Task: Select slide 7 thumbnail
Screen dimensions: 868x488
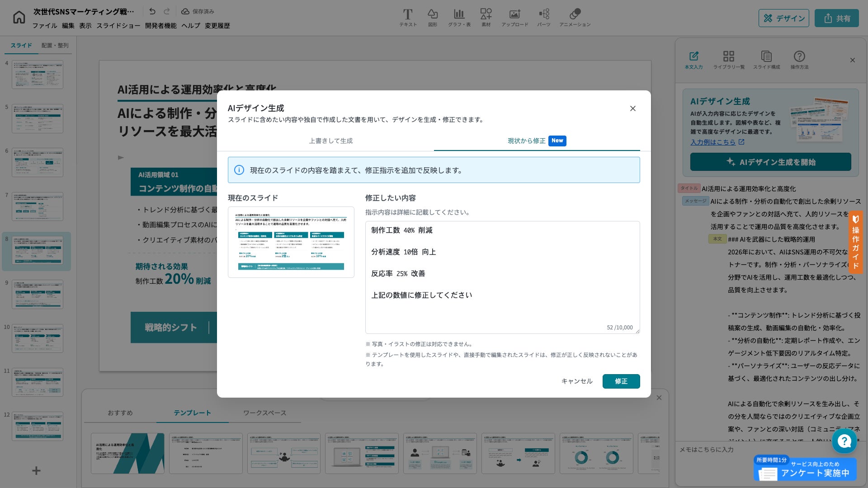Action: 38,206
